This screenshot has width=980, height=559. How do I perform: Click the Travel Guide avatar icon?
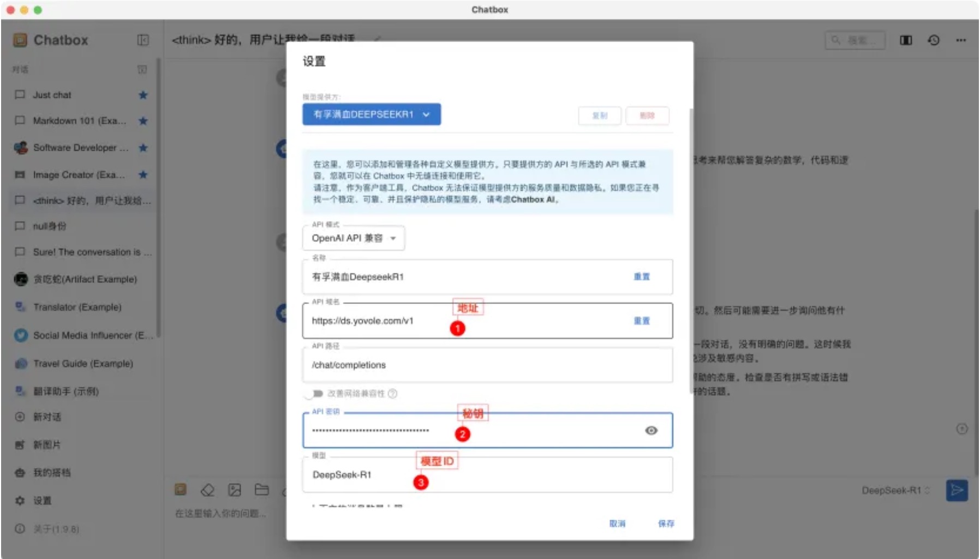pyautogui.click(x=21, y=364)
